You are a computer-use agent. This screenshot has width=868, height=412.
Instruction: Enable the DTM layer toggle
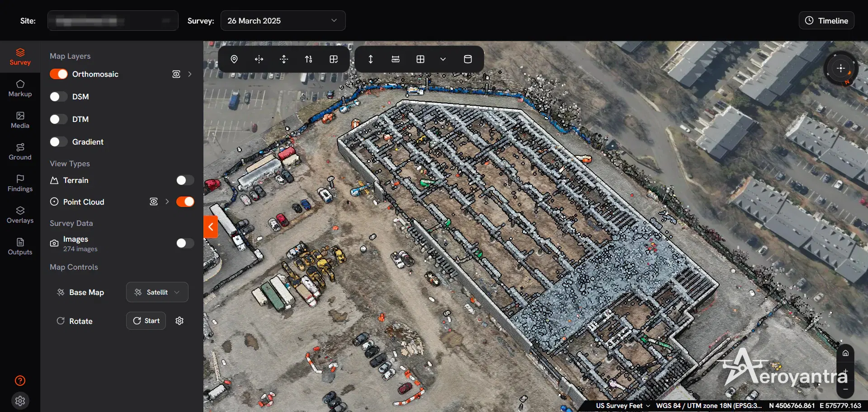tap(59, 119)
